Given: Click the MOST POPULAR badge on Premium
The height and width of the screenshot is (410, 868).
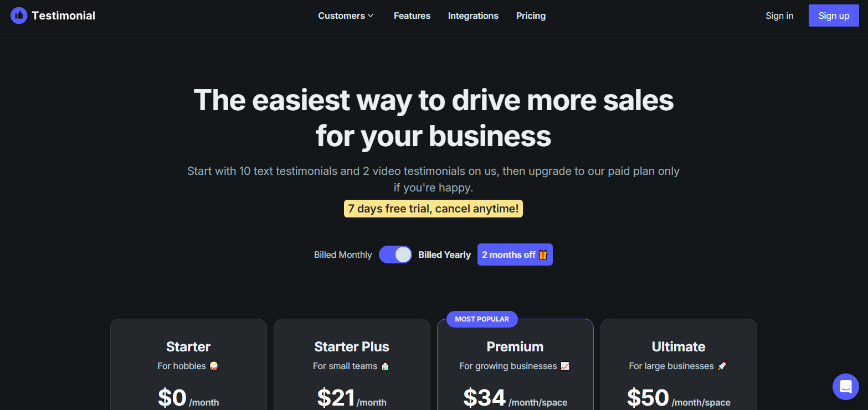Looking at the screenshot, I should click(x=482, y=319).
